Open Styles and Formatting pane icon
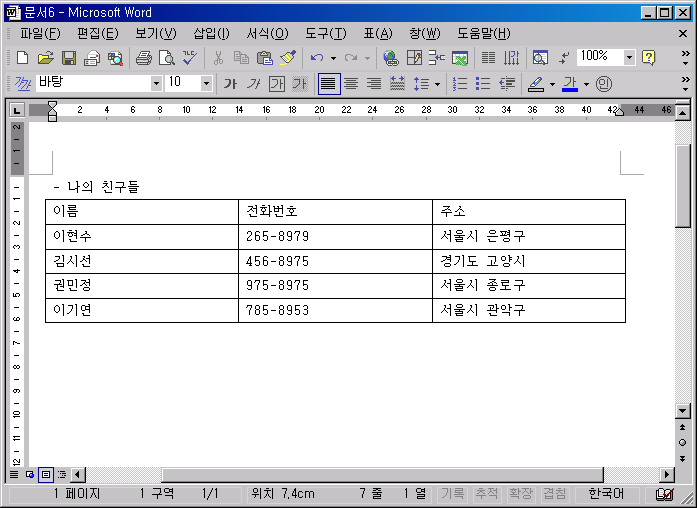Screen dimensions: 697x508 pos(23,84)
